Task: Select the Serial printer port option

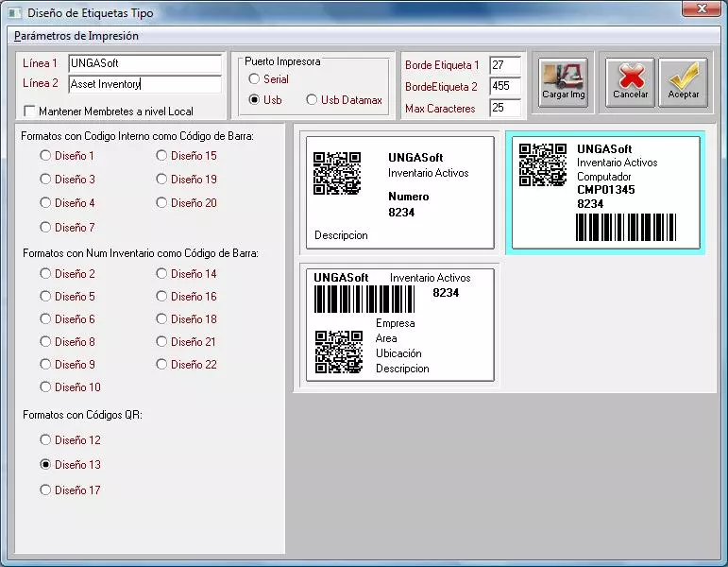Action: [254, 79]
